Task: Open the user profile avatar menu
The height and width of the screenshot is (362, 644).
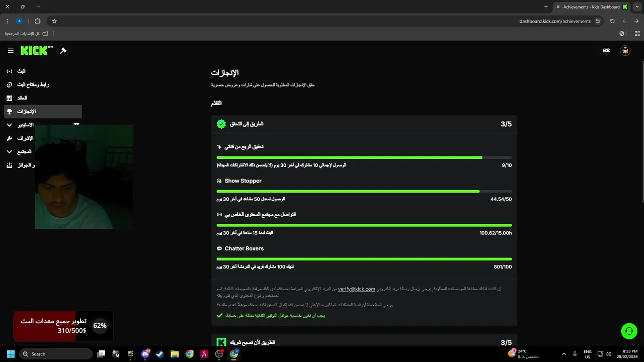Action: tap(625, 51)
